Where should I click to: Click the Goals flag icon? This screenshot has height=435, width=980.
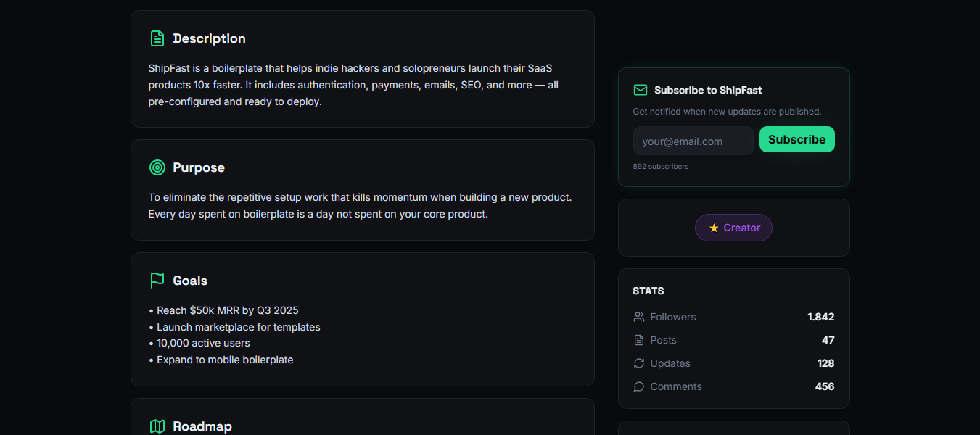(157, 281)
